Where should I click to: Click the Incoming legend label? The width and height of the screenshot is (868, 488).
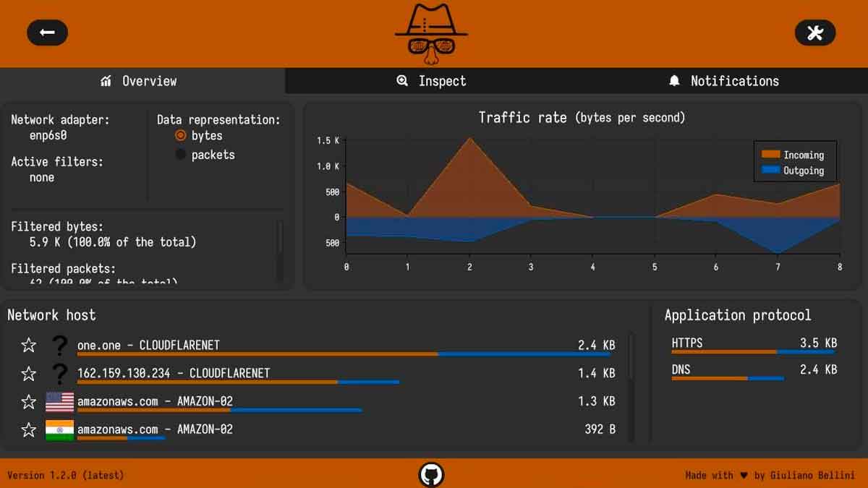coord(804,155)
